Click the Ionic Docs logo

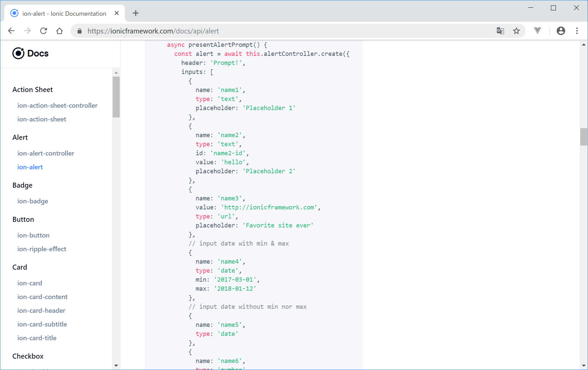(x=30, y=53)
